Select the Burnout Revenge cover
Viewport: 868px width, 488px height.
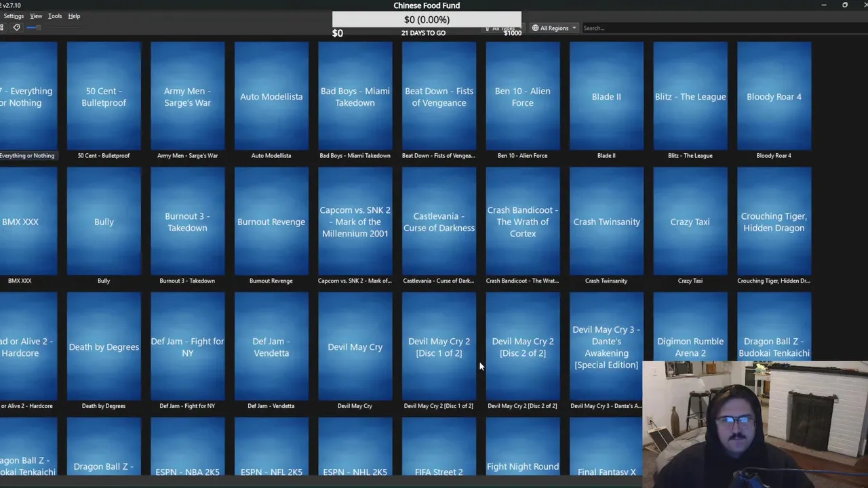[271, 222]
